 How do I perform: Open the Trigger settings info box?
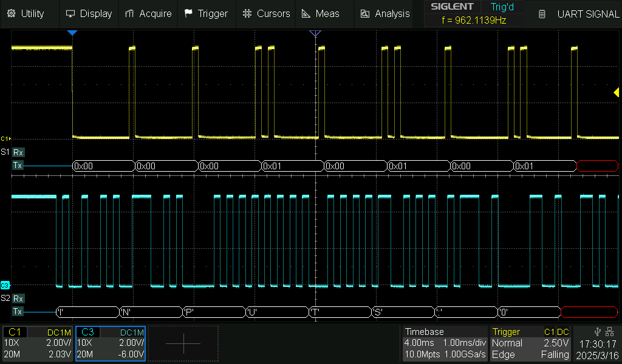530,343
